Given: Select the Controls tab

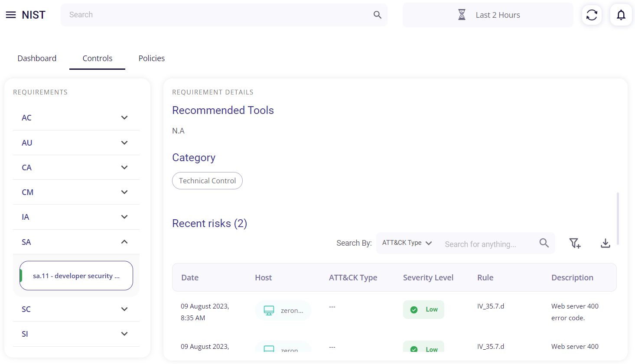Looking at the screenshot, I should coord(98,58).
